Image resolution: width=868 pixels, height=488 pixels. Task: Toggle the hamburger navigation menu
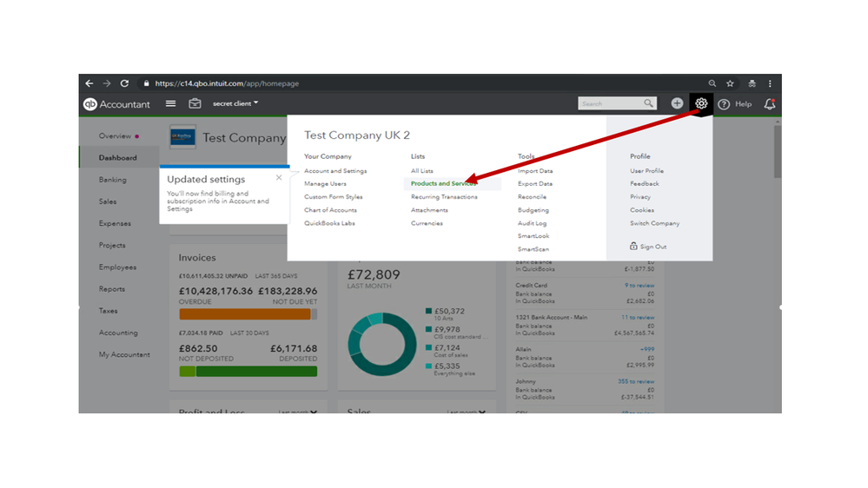point(170,103)
